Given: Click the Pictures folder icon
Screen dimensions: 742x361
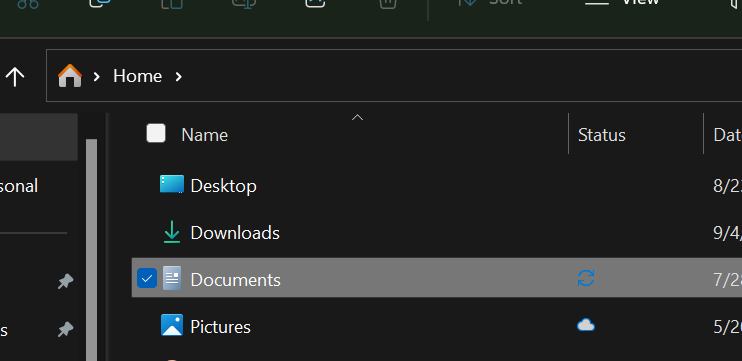Looking at the screenshot, I should (172, 325).
